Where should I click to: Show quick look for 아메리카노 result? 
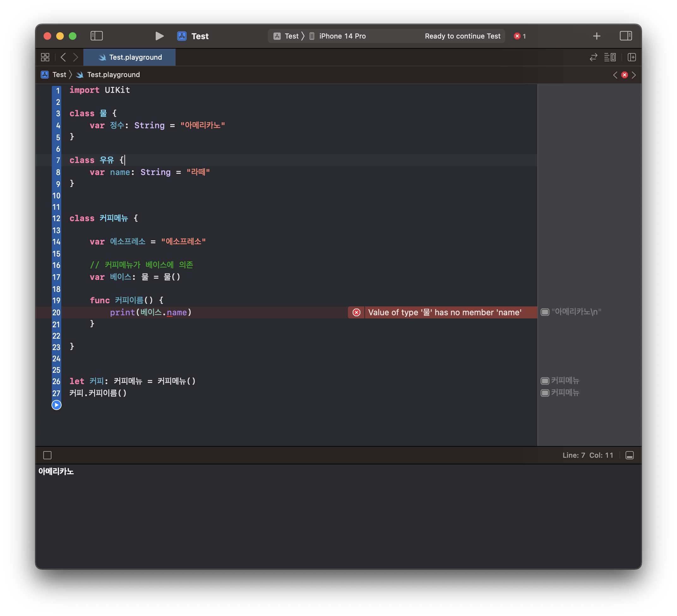tap(545, 312)
